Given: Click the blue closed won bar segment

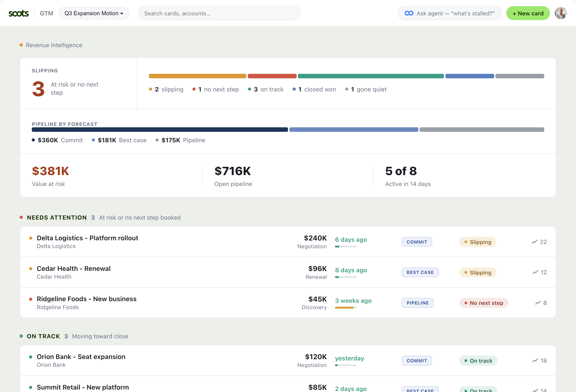Looking at the screenshot, I should [470, 76].
